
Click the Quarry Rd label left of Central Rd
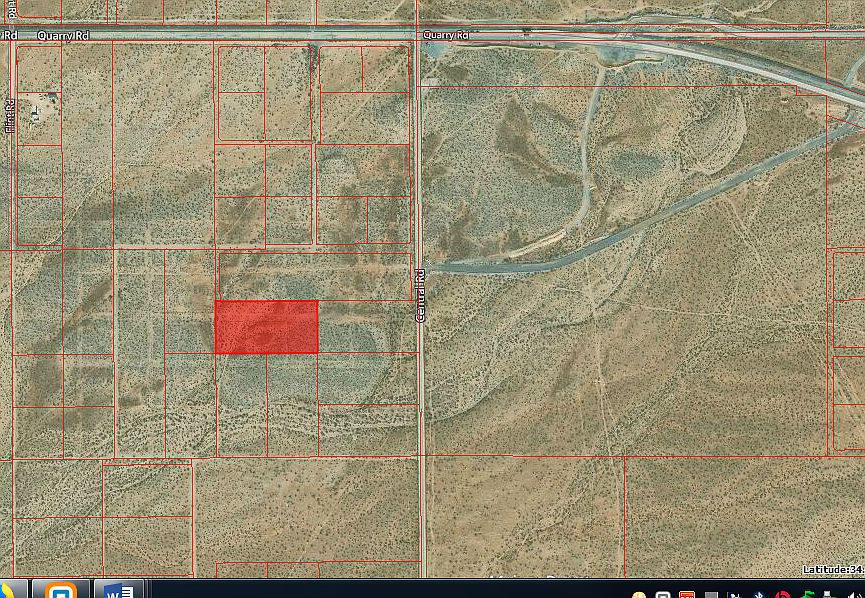[x=63, y=36]
